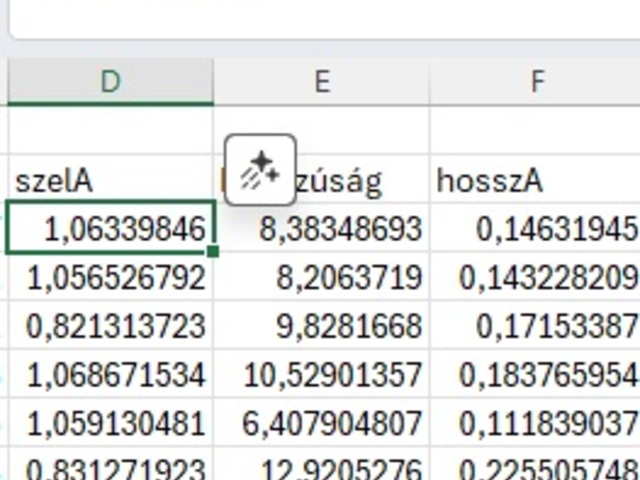This screenshot has height=480, width=640.
Task: Select the cell with 10,52901357
Action: click(x=322, y=374)
